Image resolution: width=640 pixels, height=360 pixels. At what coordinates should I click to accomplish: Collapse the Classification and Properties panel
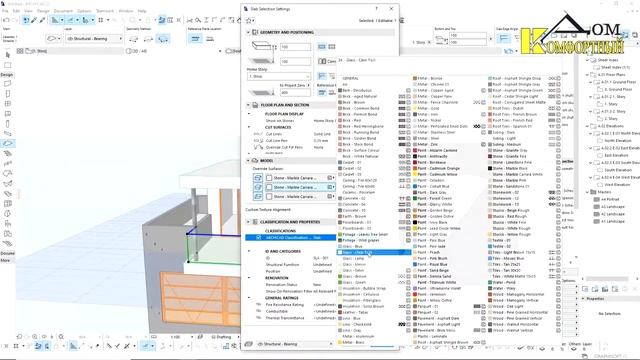248,222
